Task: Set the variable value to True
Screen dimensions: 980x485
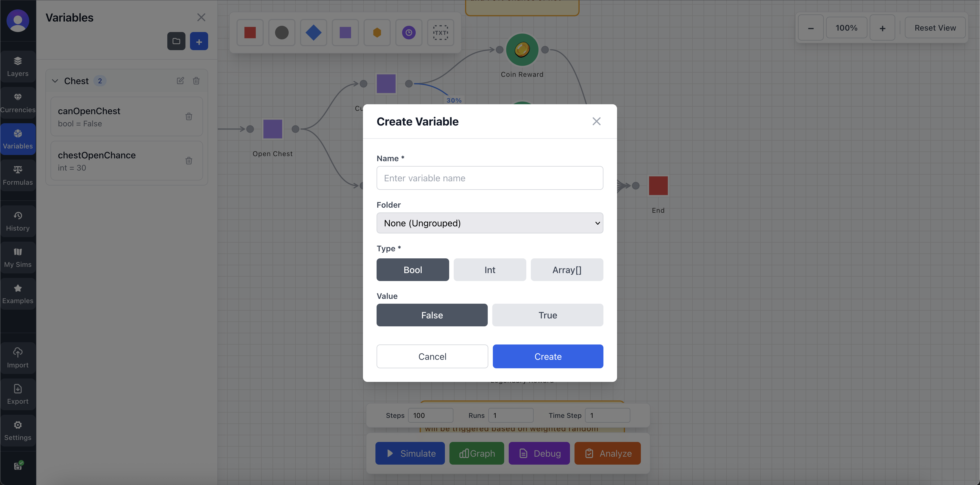Action: pyautogui.click(x=548, y=315)
